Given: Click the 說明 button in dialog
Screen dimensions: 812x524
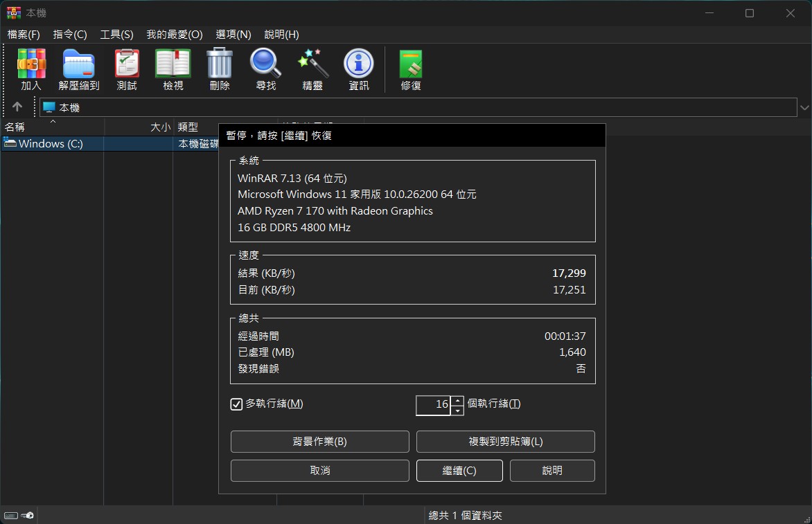Looking at the screenshot, I should coord(552,470).
